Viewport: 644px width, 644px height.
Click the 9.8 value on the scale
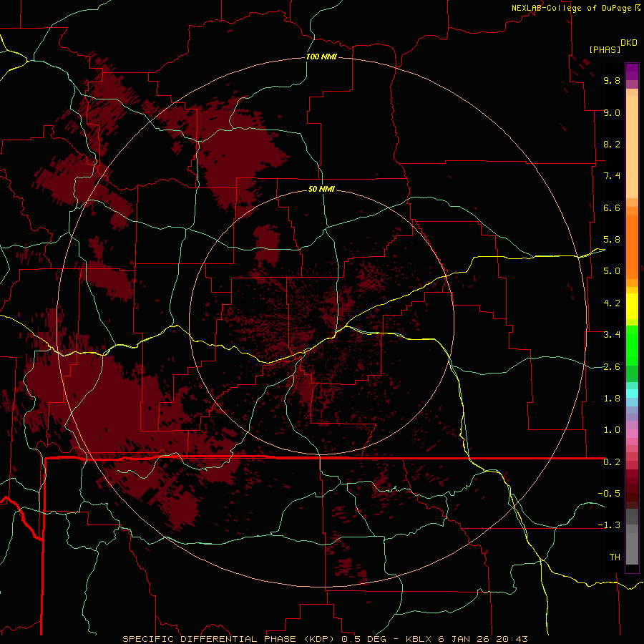[x=612, y=80]
